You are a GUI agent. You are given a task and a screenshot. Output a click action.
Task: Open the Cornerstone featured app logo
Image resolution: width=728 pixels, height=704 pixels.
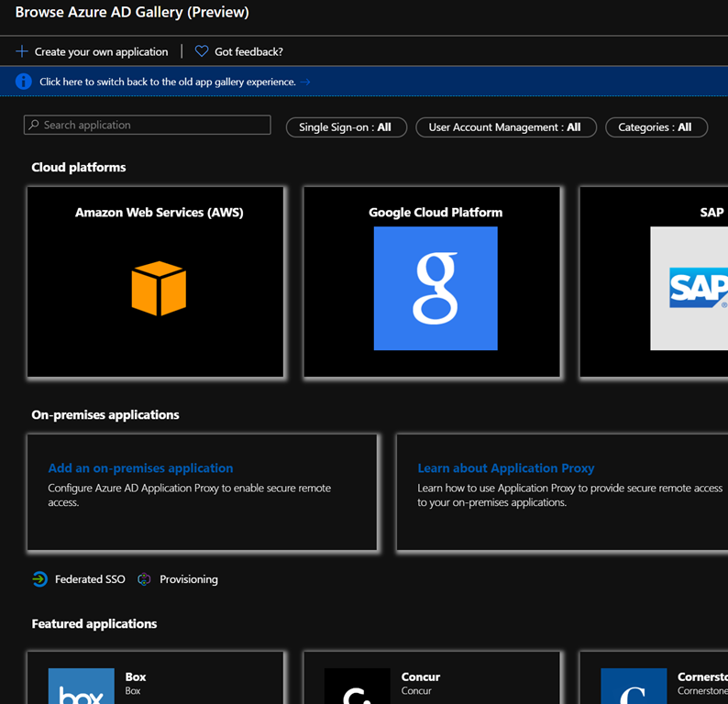click(x=634, y=687)
